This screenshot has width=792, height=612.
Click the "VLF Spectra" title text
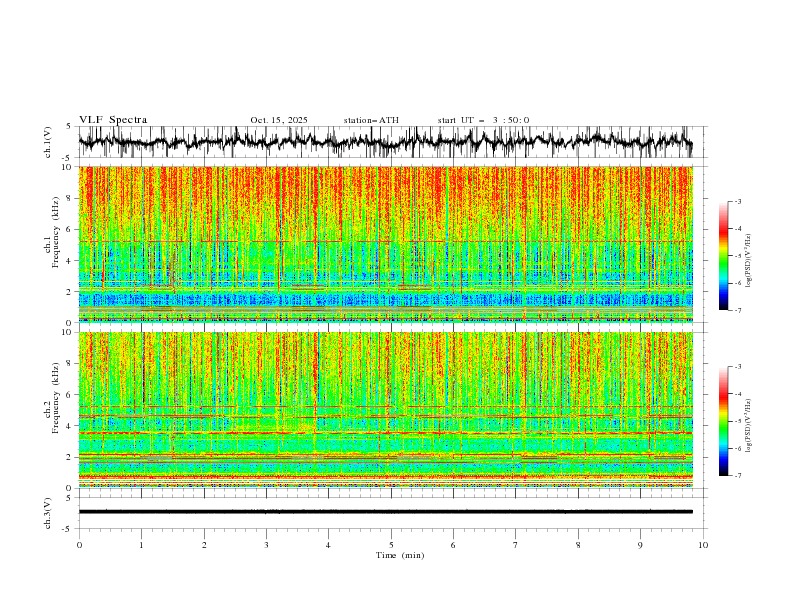pyautogui.click(x=113, y=120)
